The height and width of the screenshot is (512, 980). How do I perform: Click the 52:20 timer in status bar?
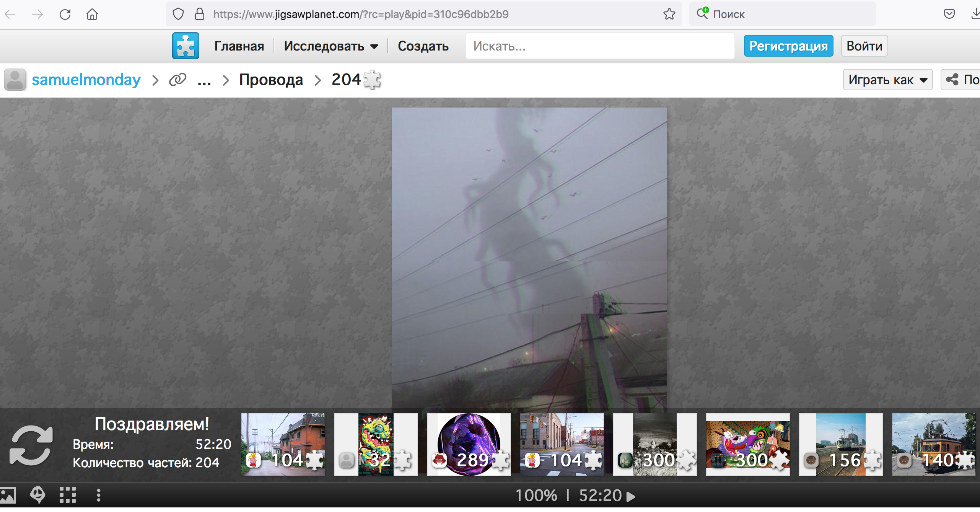pos(601,496)
